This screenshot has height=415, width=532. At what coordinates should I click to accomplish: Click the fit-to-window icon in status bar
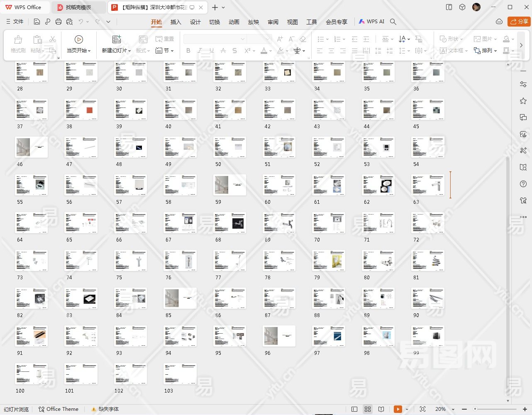tap(422, 409)
